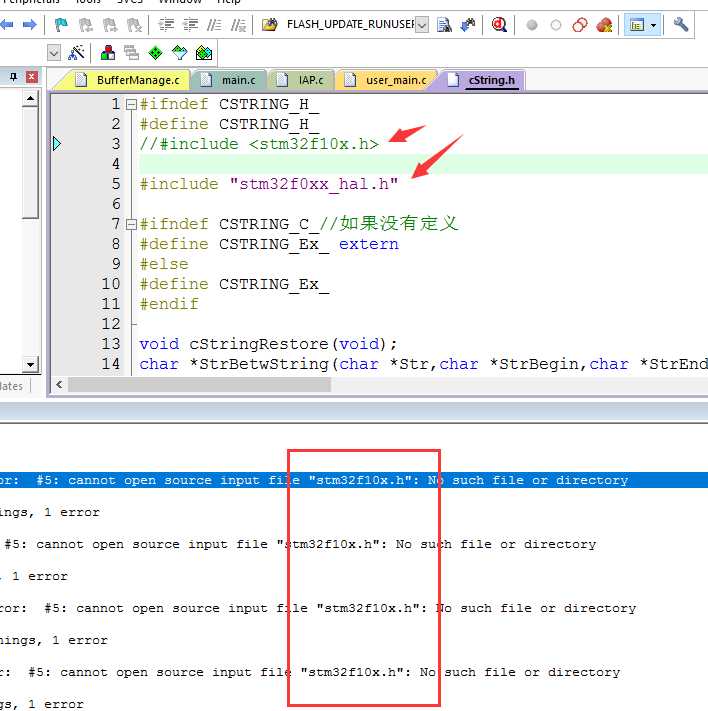
Task: Insert a breakpoint with the grey dot
Action: [x=532, y=25]
